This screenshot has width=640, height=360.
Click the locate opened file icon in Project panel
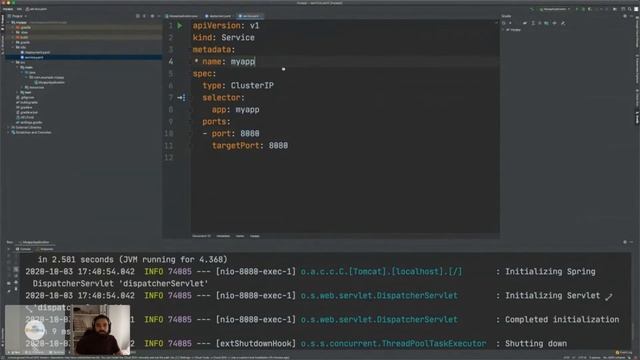pos(138,16)
